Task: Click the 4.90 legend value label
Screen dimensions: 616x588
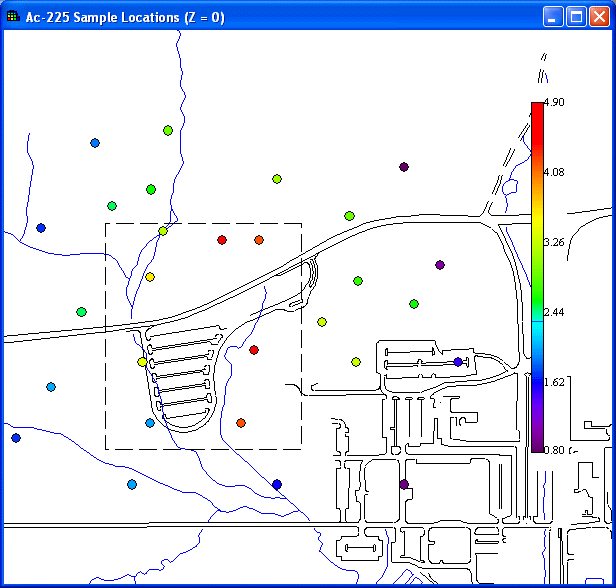Action: (x=554, y=103)
